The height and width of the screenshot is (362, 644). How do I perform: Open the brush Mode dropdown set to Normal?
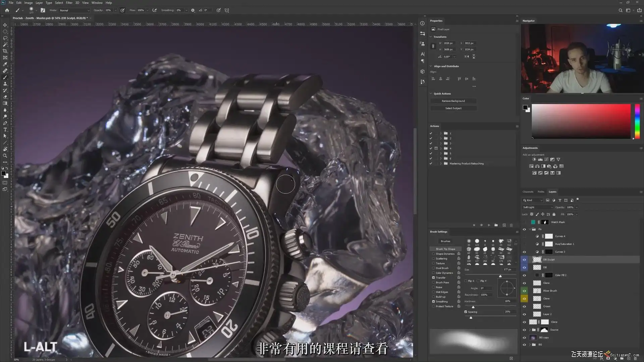click(74, 10)
